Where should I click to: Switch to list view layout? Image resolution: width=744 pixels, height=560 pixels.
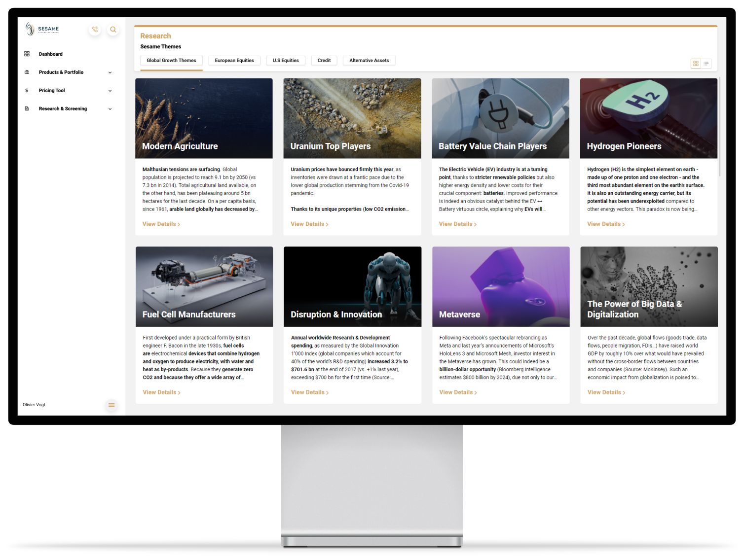coord(706,64)
